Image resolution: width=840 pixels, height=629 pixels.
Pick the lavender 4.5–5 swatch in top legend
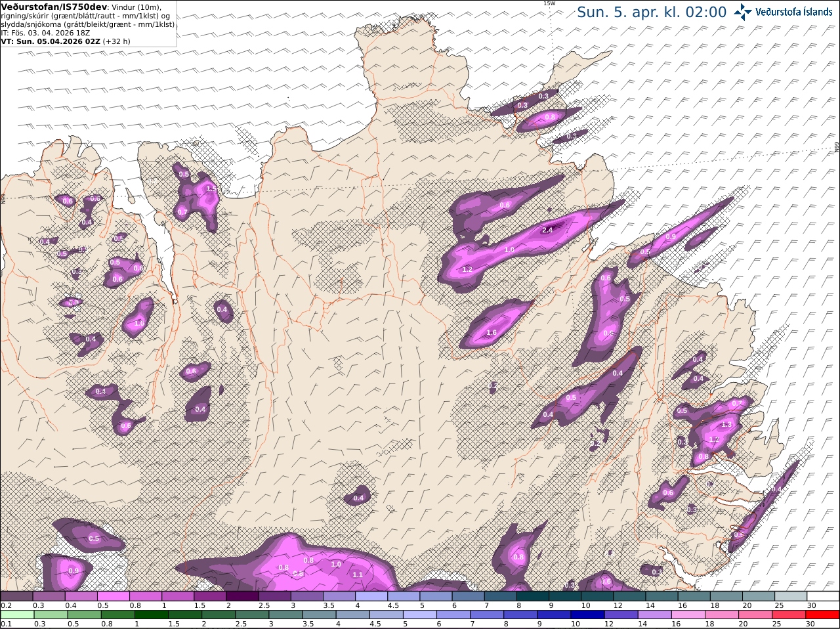click(404, 596)
